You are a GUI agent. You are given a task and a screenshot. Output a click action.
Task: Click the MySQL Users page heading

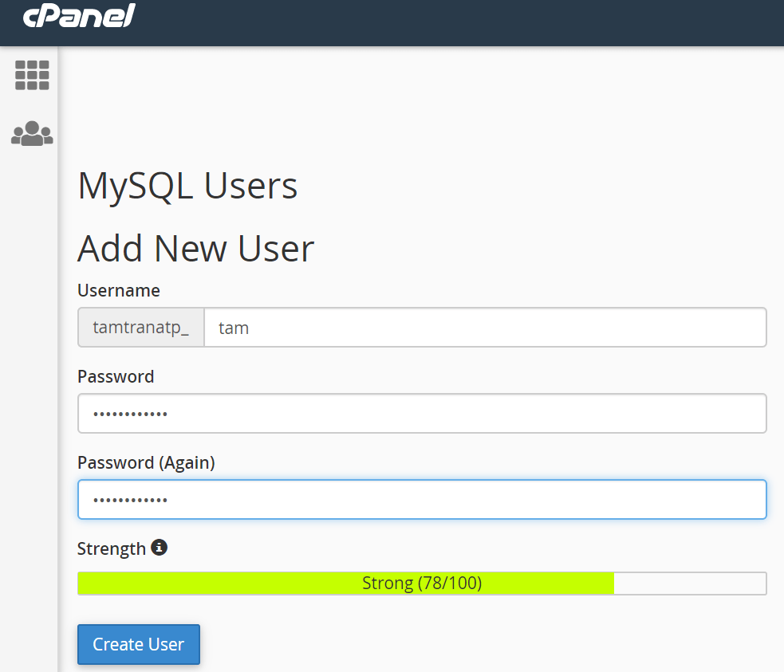coord(187,187)
